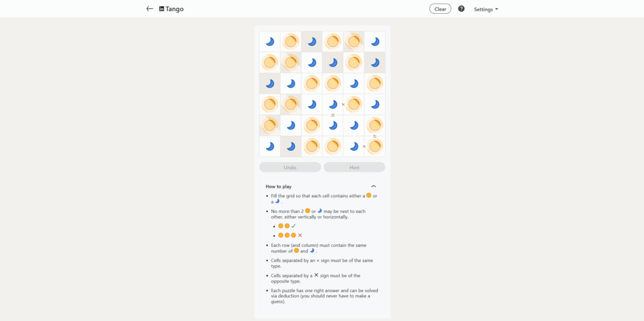The image size is (644, 321).
Task: Click the = sign between rows four and five
Action: (x=333, y=115)
